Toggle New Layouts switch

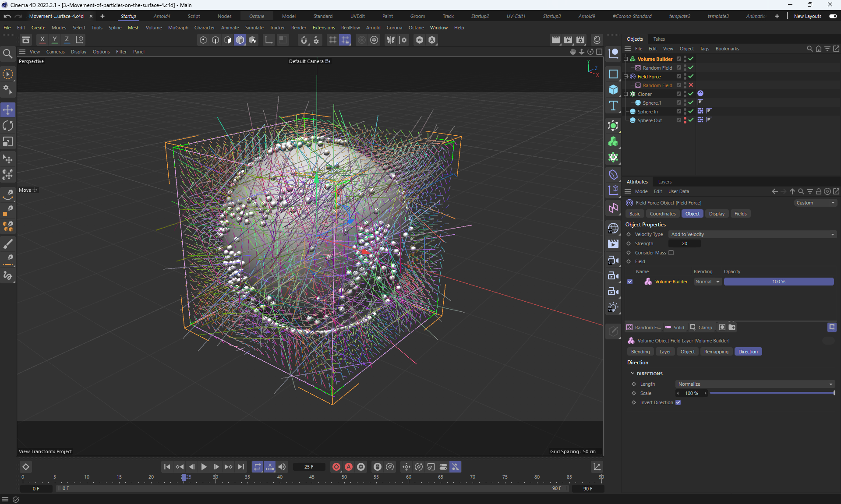[833, 16]
